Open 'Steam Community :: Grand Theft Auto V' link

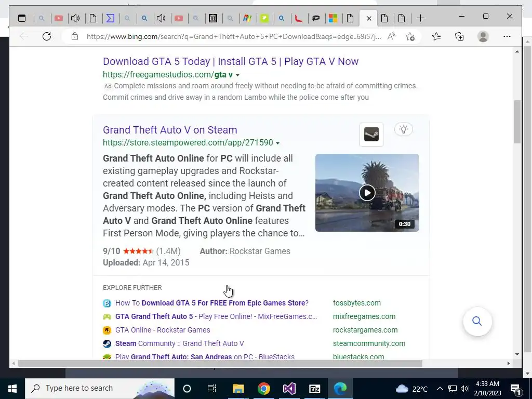(179, 343)
